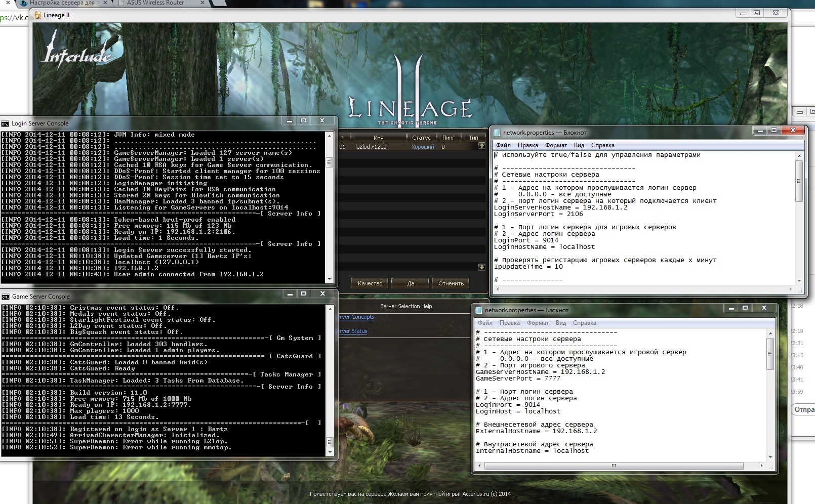This screenshot has height=504, width=815.
Task: Click lower Notepad vertical scrollbar thumb
Action: point(770,353)
